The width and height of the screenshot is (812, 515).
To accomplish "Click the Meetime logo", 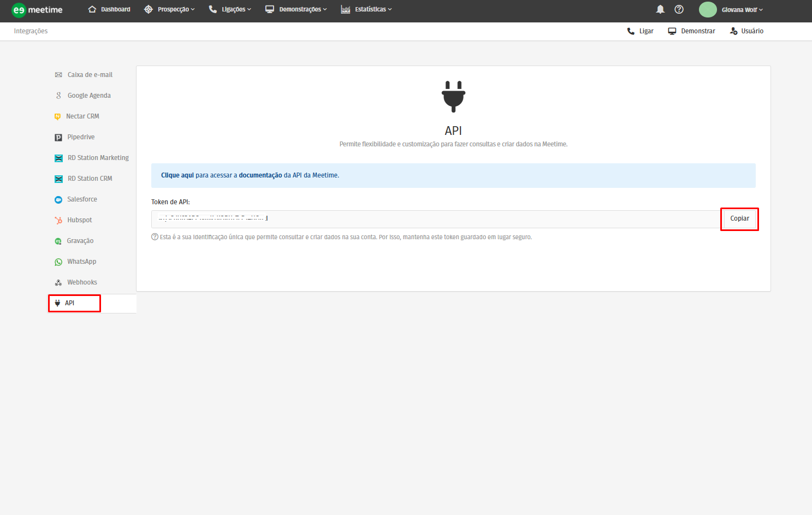I will 37,10.
